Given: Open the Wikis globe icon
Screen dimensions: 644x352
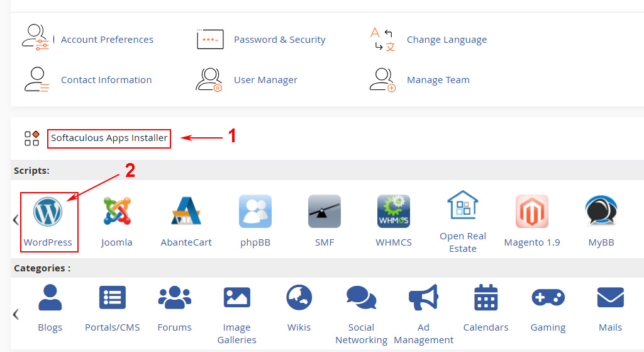Looking at the screenshot, I should (x=299, y=297).
